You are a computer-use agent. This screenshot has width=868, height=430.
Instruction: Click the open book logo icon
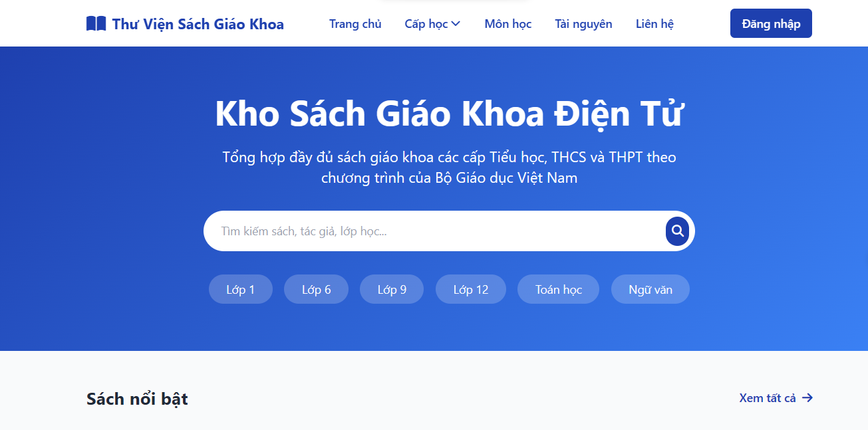(x=96, y=24)
